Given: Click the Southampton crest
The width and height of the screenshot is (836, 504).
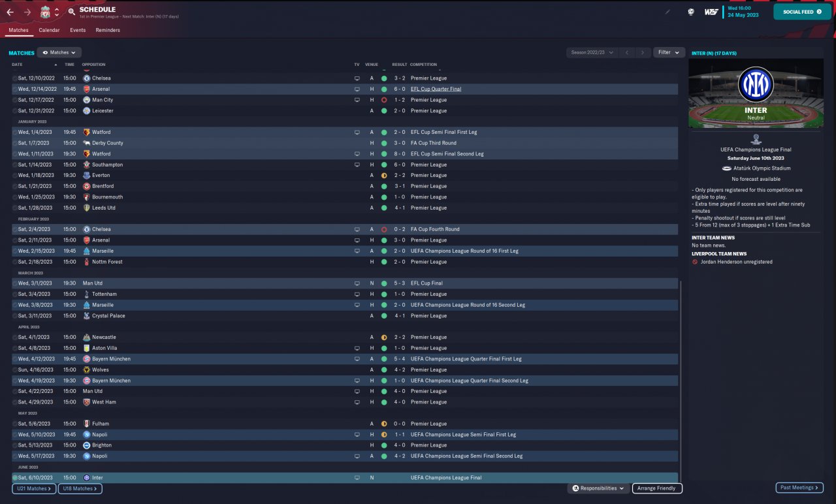Looking at the screenshot, I should coord(86,165).
